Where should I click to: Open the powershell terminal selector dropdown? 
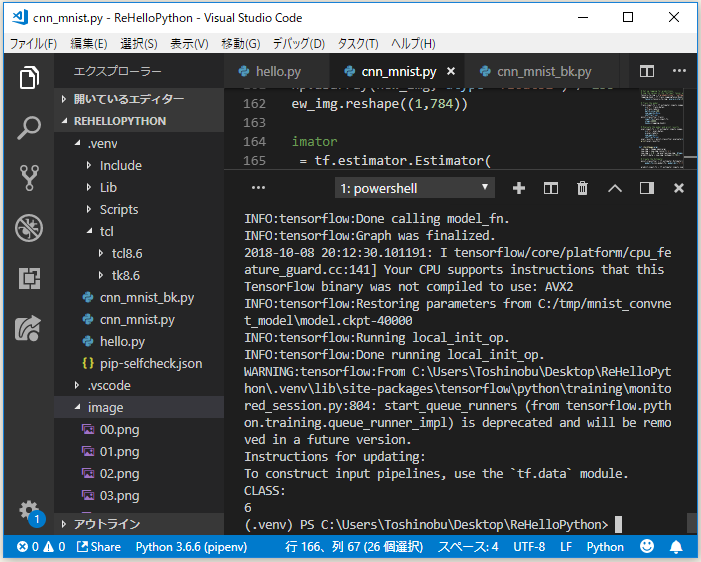[x=414, y=188]
